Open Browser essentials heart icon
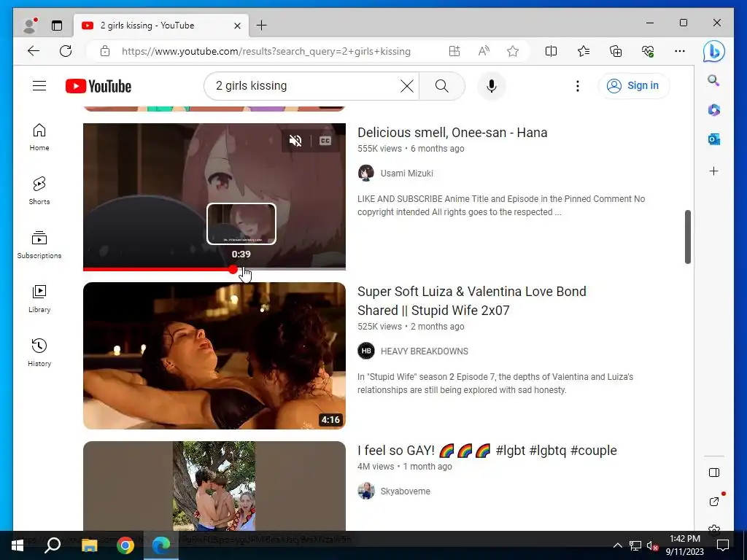This screenshot has width=747, height=560. [x=648, y=52]
